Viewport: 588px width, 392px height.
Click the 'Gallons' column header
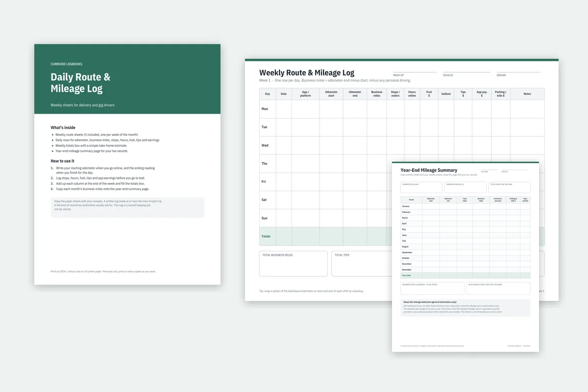point(446,94)
